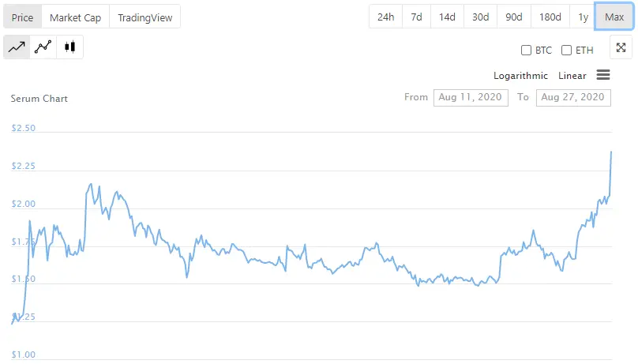The image size is (638, 364).
Task: Enable the BTC comparison checkbox
Action: [x=526, y=50]
